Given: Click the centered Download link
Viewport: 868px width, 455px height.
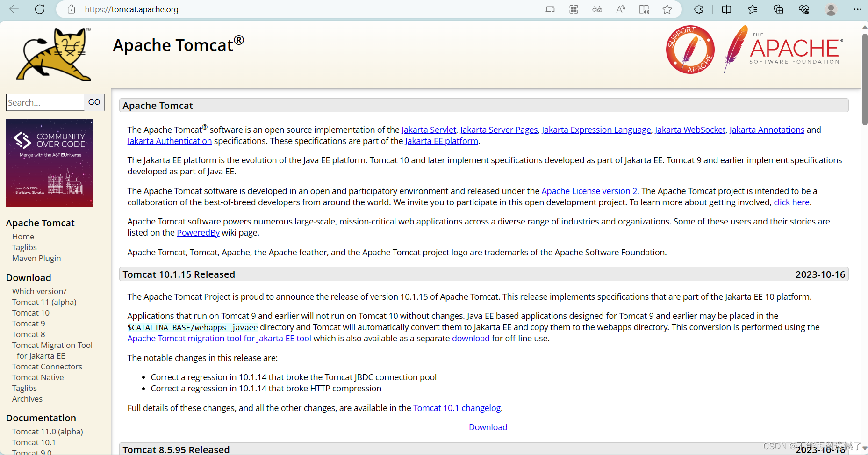Looking at the screenshot, I should pos(488,427).
